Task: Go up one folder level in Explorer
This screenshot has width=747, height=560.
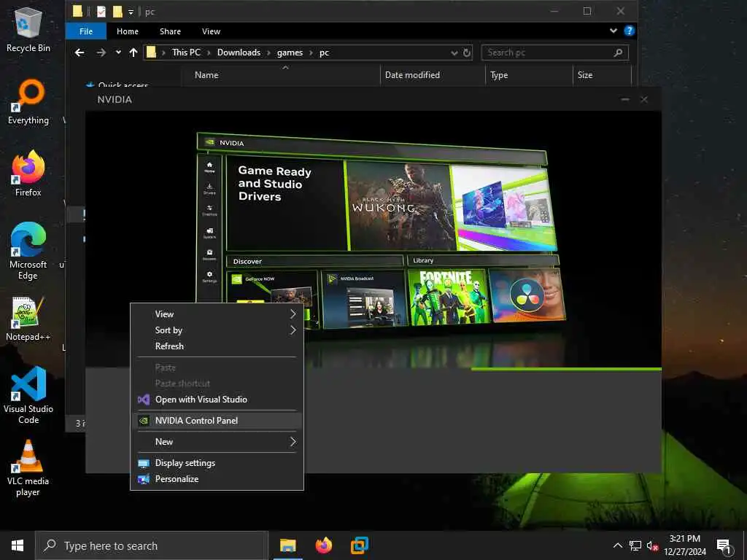Action: point(133,52)
